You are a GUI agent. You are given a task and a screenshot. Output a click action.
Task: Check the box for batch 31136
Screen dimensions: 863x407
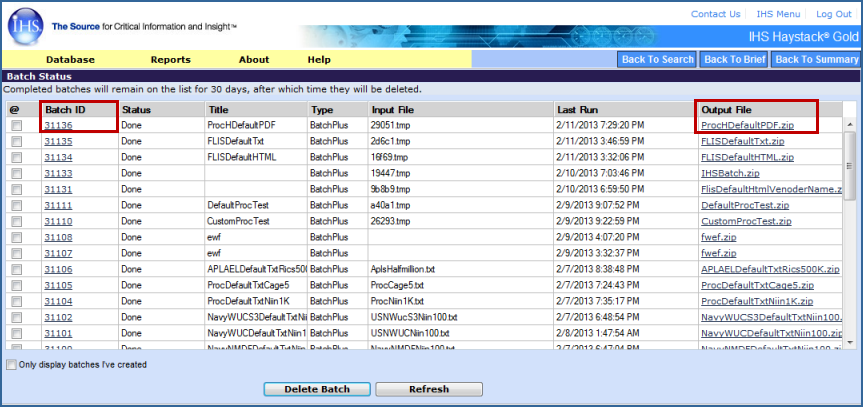(16, 126)
